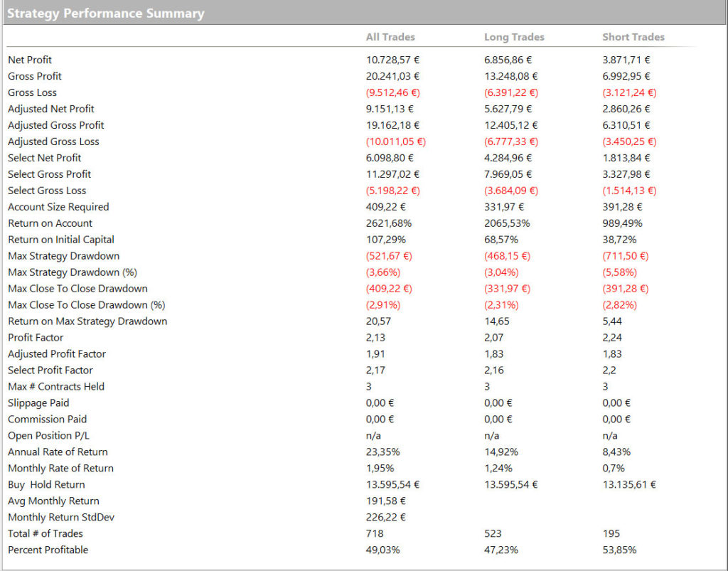
Task: Select the Max Strategy Drawdown label
Action: click(63, 256)
